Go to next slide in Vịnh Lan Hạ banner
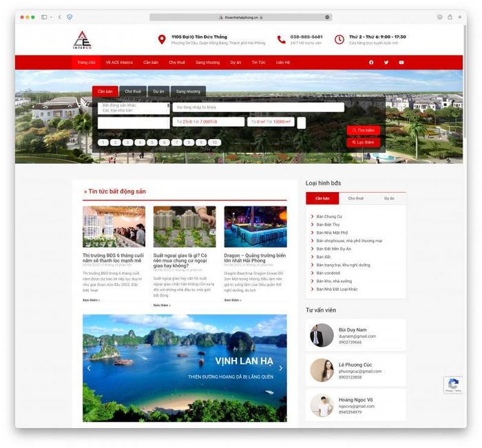This screenshot has height=448, width=482. pyautogui.click(x=280, y=368)
